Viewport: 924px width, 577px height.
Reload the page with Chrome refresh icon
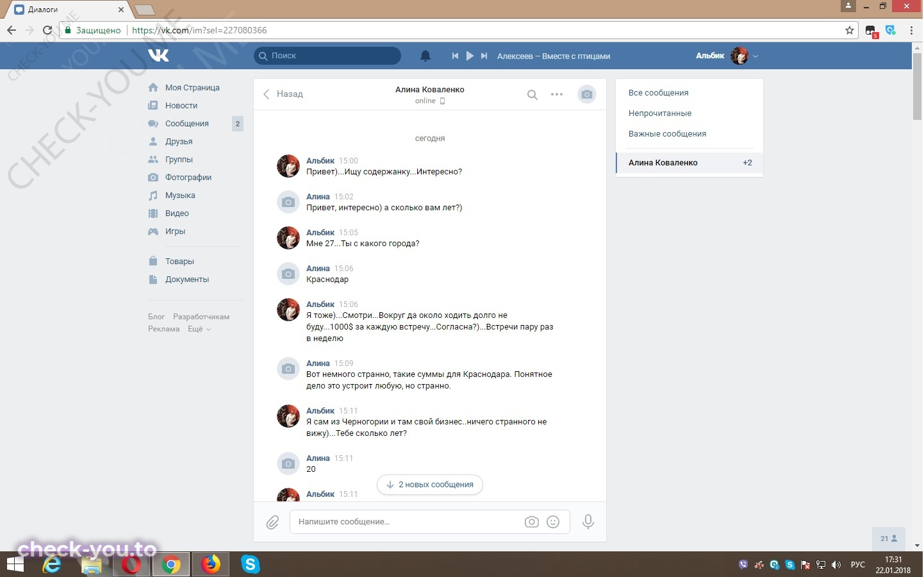[x=47, y=30]
